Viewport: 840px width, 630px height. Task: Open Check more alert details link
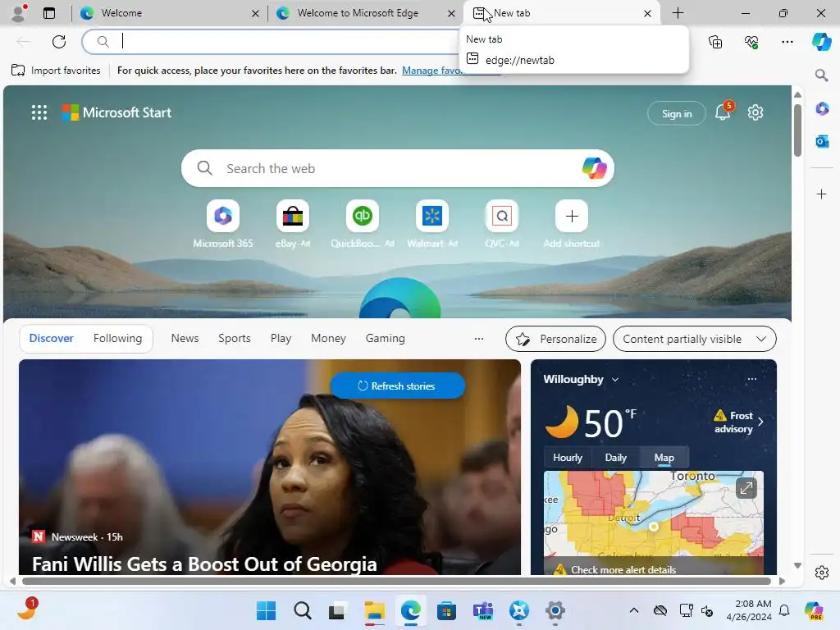coord(623,569)
